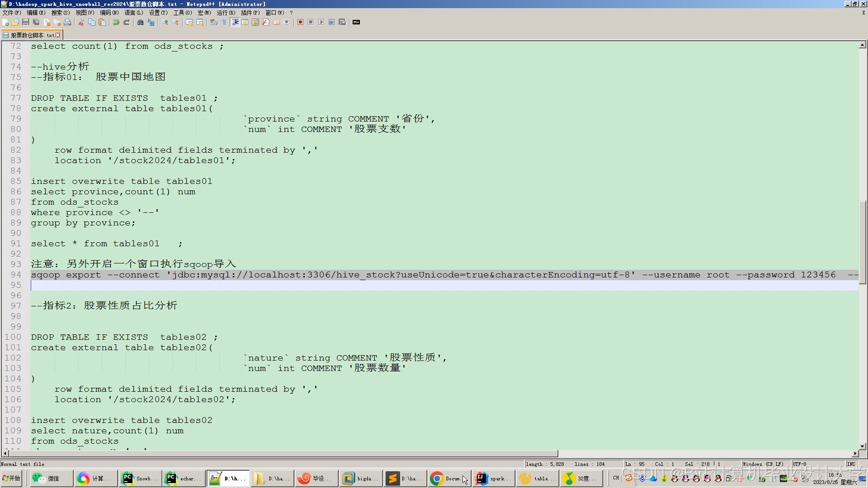Toggle show all characters pilcrow button
The width and height of the screenshot is (868, 488).
224,22
